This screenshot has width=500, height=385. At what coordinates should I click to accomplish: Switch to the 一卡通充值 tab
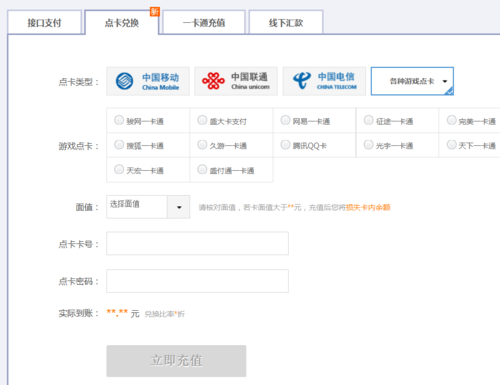pos(204,23)
